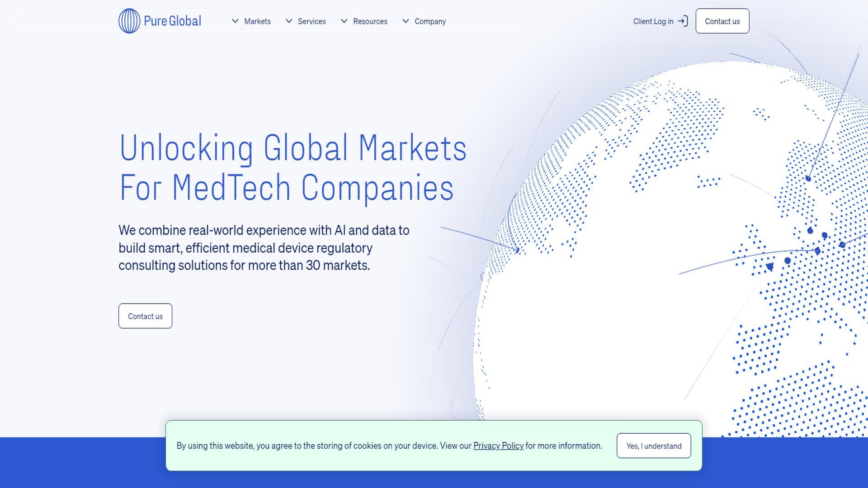
Task: Accept cookies with Yes, I understand
Action: point(654,446)
